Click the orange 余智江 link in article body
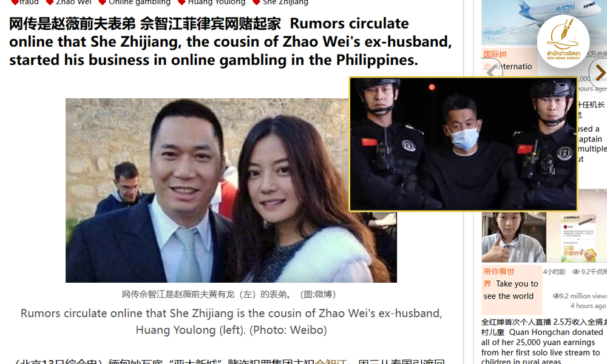Image resolution: width=607 pixels, height=364 pixels. (x=330, y=362)
